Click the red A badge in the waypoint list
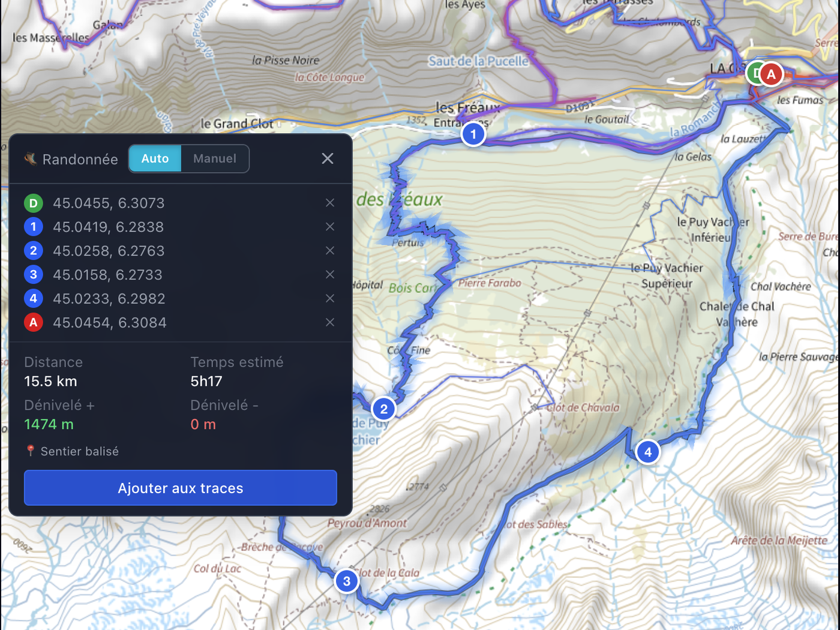The width and height of the screenshot is (840, 630). (x=34, y=322)
